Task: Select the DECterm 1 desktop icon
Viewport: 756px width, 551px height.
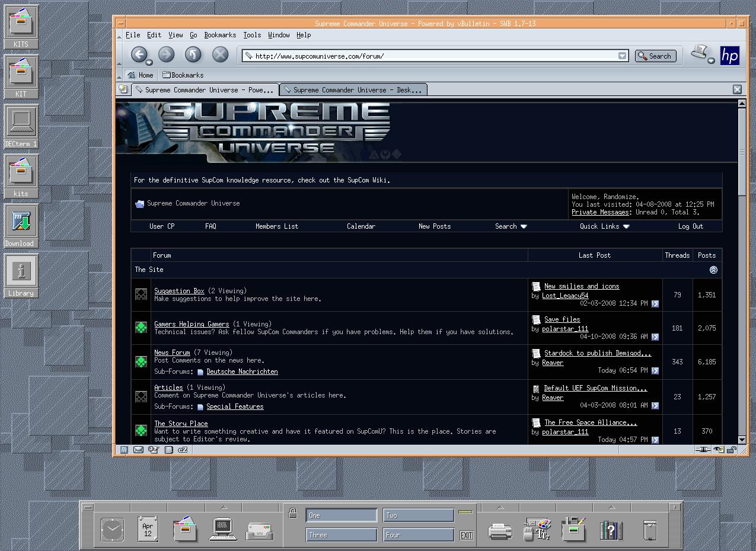Action: (21, 127)
